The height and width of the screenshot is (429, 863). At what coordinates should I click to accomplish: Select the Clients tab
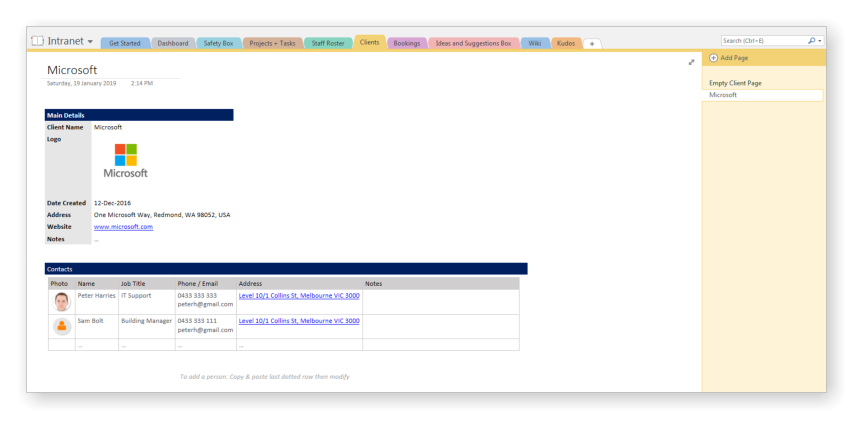click(x=369, y=42)
